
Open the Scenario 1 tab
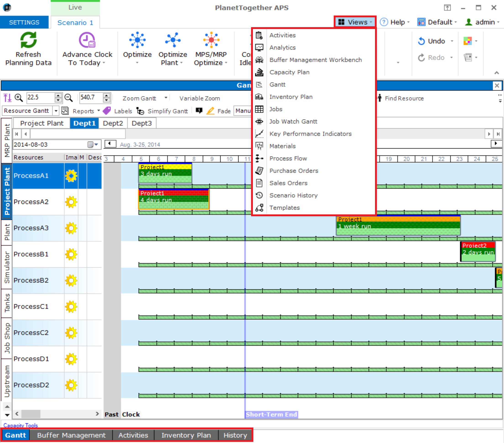click(75, 23)
